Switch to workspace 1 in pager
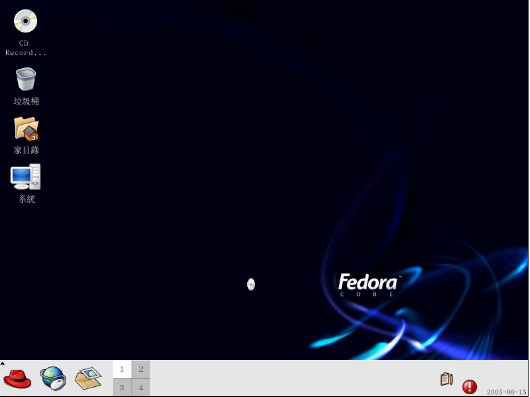Image resolution: width=530 pixels, height=397 pixels. [x=122, y=369]
